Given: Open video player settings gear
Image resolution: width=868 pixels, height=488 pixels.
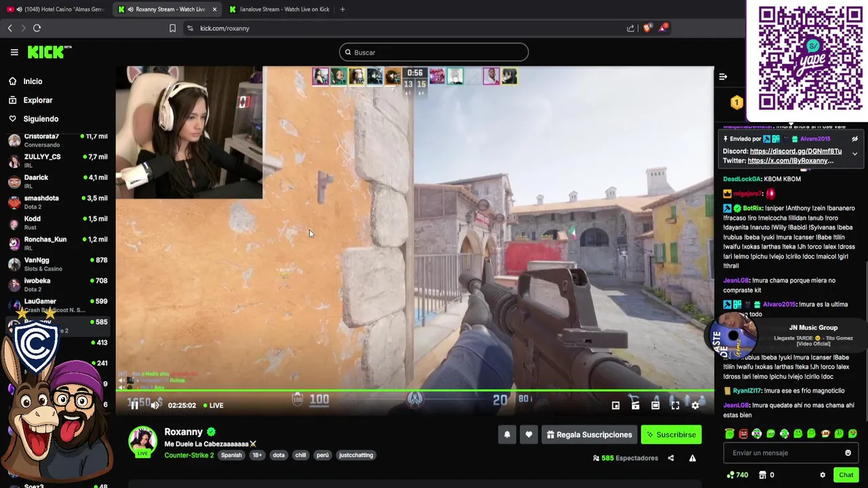Looking at the screenshot, I should [x=695, y=405].
